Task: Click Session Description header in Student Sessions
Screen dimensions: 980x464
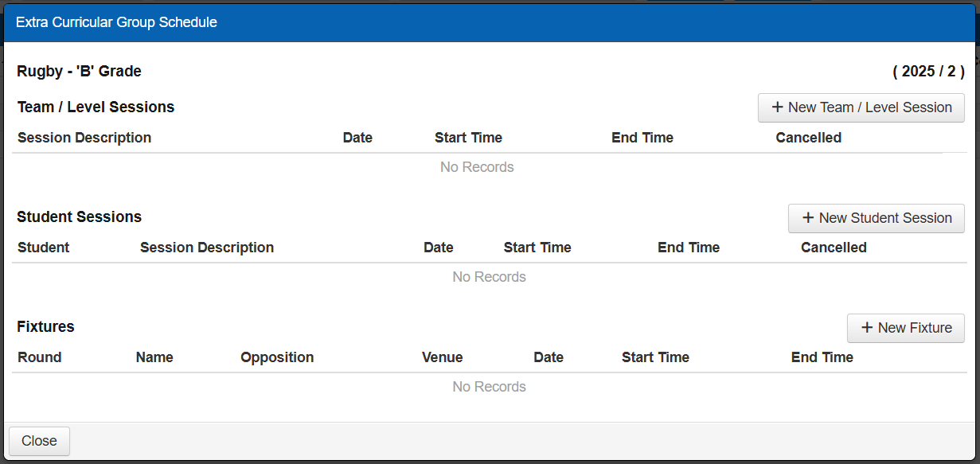Action: pos(207,248)
